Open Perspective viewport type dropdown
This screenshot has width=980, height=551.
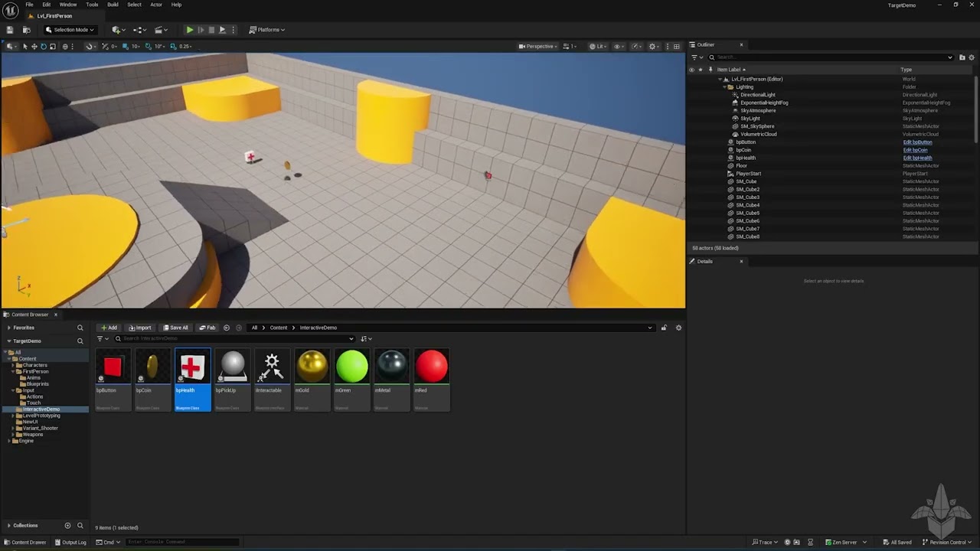tap(538, 46)
